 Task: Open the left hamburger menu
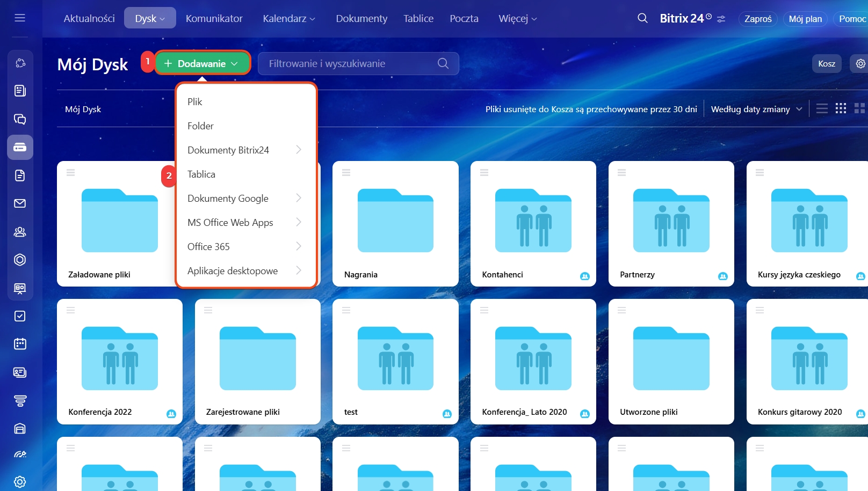pos(20,18)
